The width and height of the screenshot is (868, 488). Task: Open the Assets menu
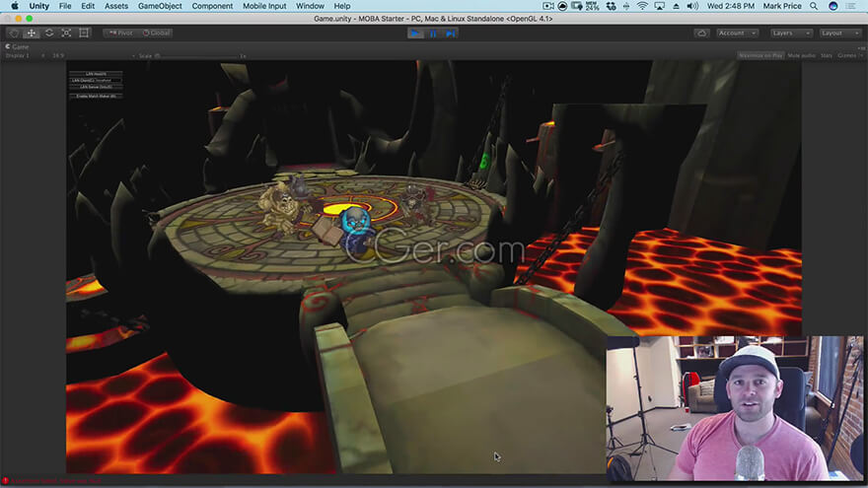click(x=116, y=6)
